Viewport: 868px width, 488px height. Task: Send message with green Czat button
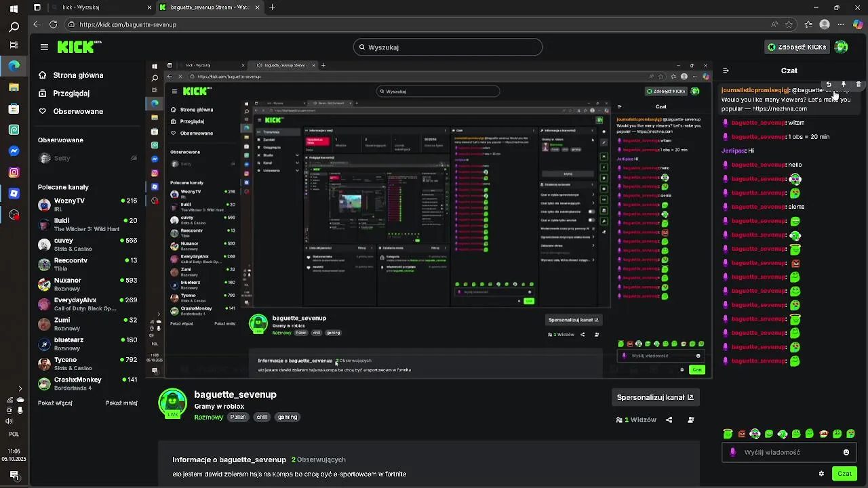[x=844, y=474]
